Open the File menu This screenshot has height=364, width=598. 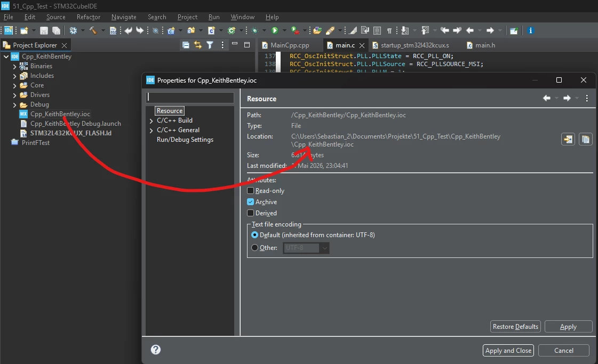click(x=9, y=17)
